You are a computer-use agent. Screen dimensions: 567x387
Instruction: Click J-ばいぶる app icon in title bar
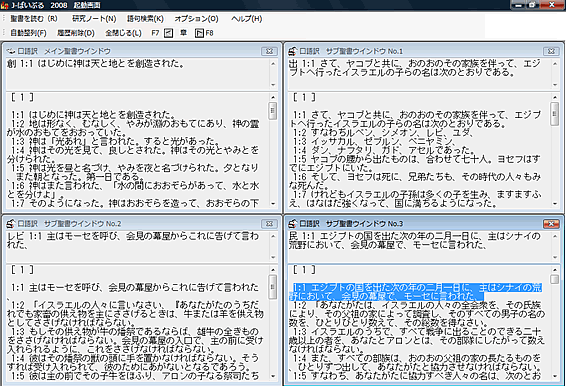(x=4, y=5)
